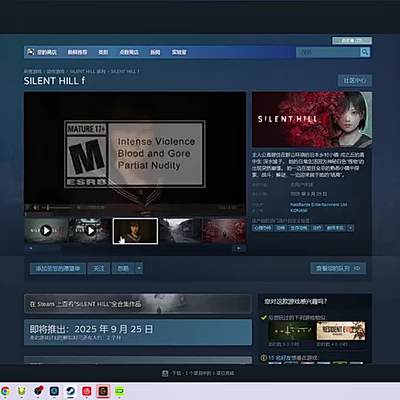Open the Categories (类别) menu
Image resolution: width=400 pixels, height=400 pixels.
(103, 52)
